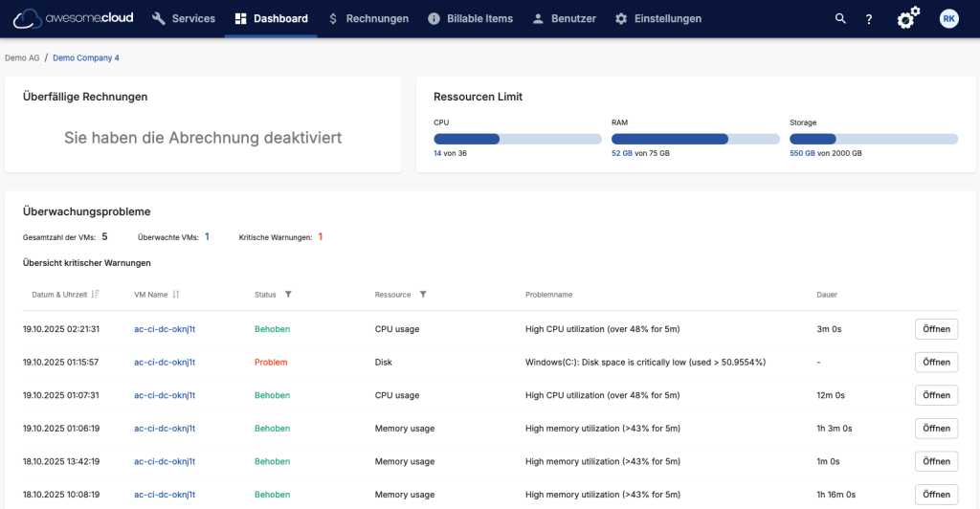Open the Status column filter
The height and width of the screenshot is (509, 980).
pos(288,295)
